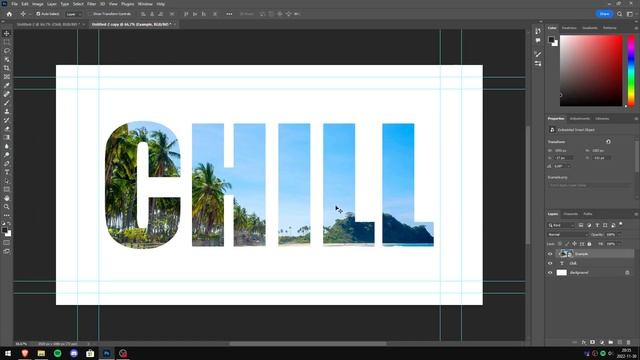
Task: Click lock position icon in Layers panel
Action: click(x=574, y=244)
